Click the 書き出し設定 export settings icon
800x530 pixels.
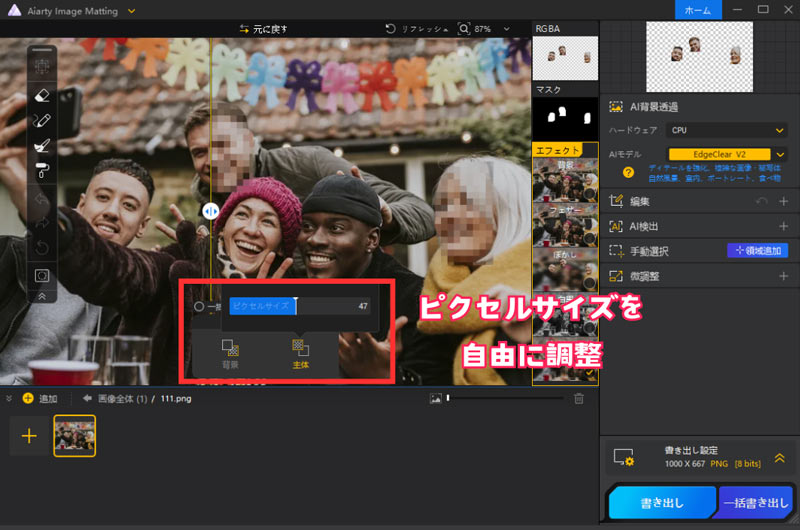pyautogui.click(x=623, y=458)
